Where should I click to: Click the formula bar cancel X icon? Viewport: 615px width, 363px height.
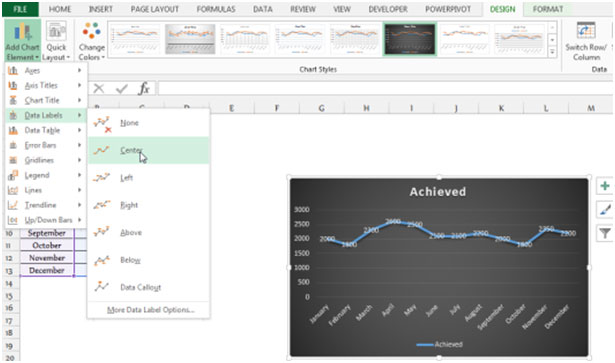99,89
